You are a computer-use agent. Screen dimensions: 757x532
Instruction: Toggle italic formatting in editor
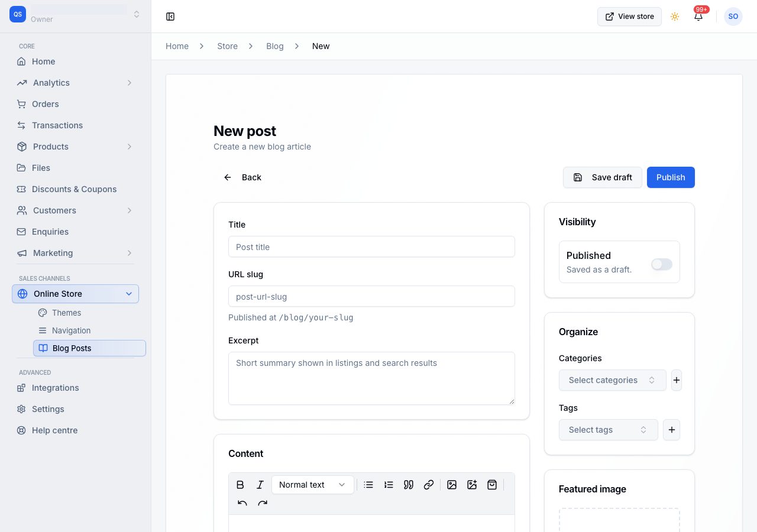pos(260,485)
